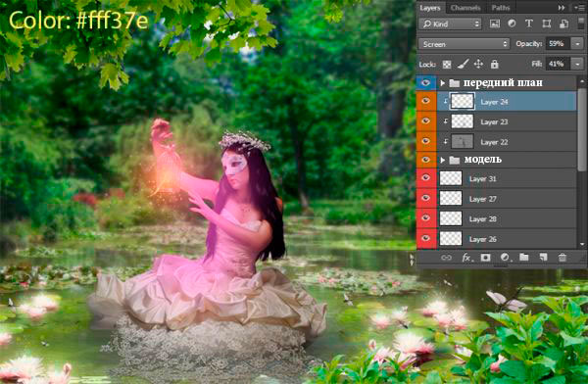The image size is (588, 384).
Task: Switch to the Paths tab
Action: (x=501, y=8)
